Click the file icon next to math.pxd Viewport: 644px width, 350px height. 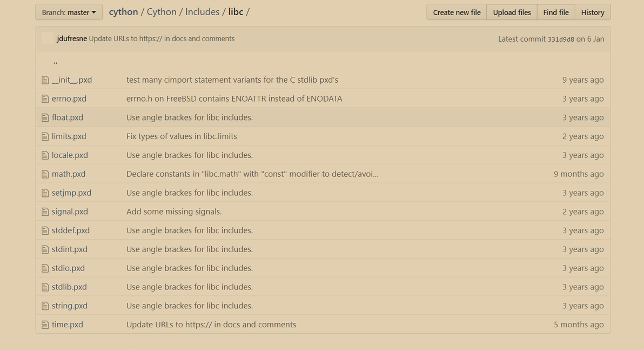(x=45, y=174)
